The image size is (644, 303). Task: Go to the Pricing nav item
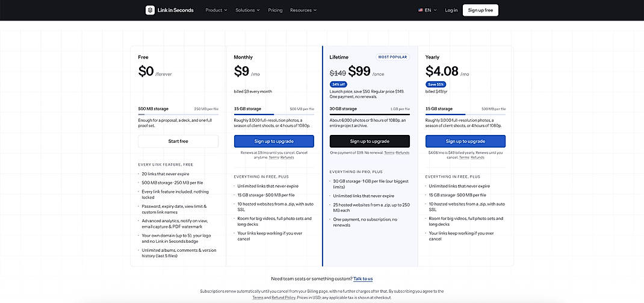click(275, 10)
